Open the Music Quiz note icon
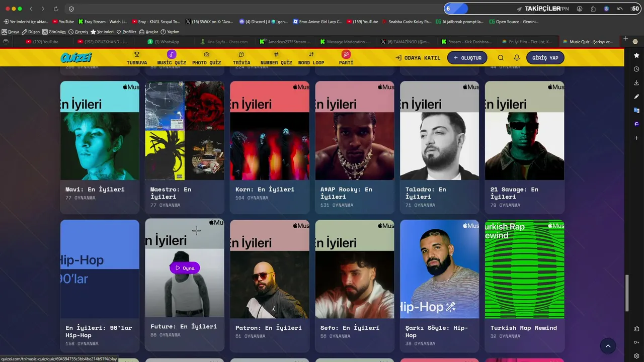This screenshot has width=644, height=362. (x=172, y=54)
